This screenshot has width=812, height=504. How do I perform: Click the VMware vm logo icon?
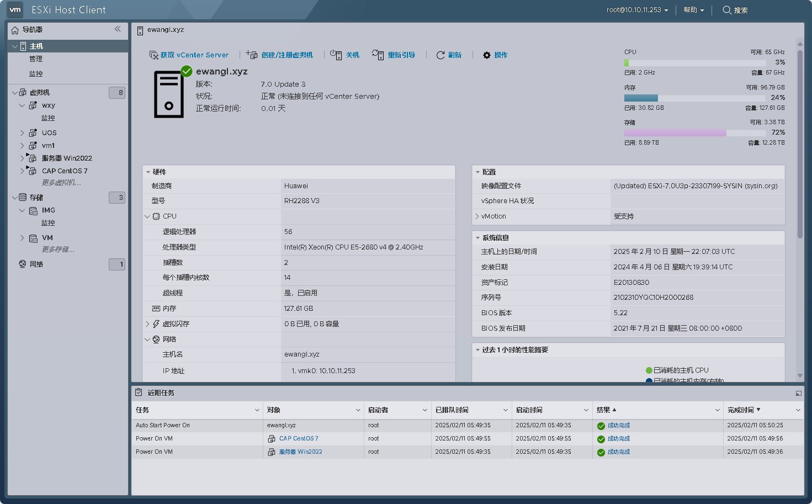(x=15, y=9)
